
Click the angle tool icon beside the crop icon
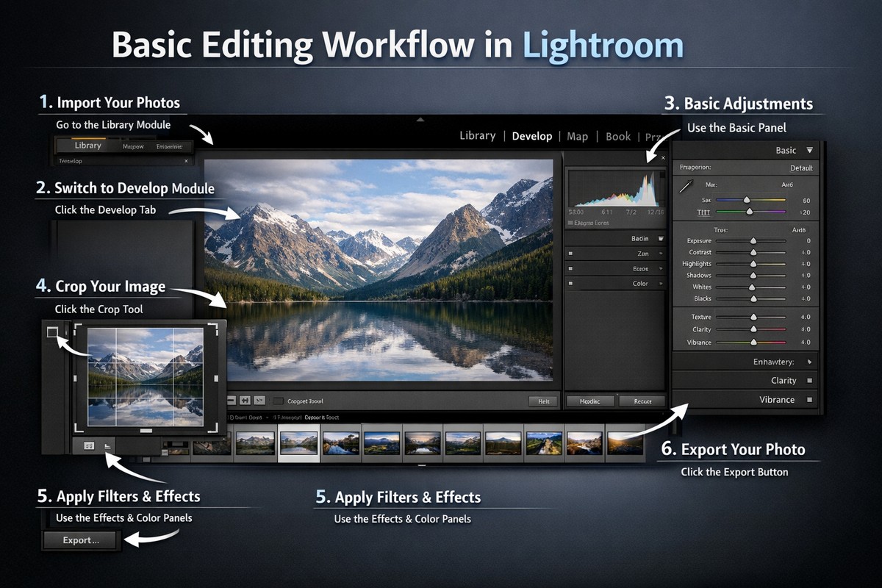(x=259, y=400)
